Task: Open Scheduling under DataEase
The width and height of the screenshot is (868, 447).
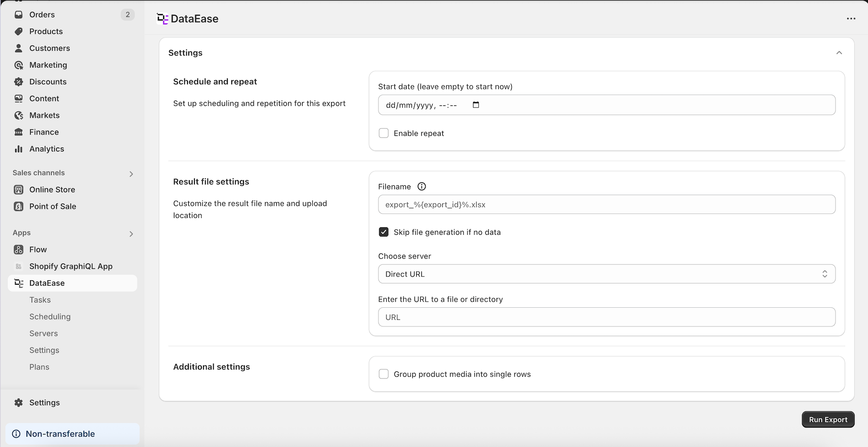Action: point(50,317)
